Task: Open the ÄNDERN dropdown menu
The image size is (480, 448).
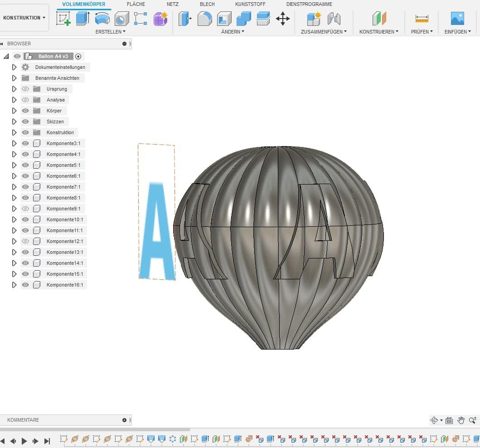Action: tap(233, 32)
